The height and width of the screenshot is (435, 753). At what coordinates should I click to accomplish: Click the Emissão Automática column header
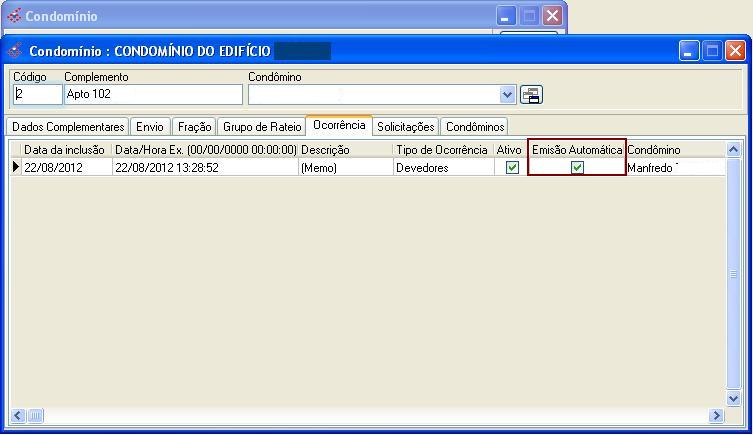point(577,150)
